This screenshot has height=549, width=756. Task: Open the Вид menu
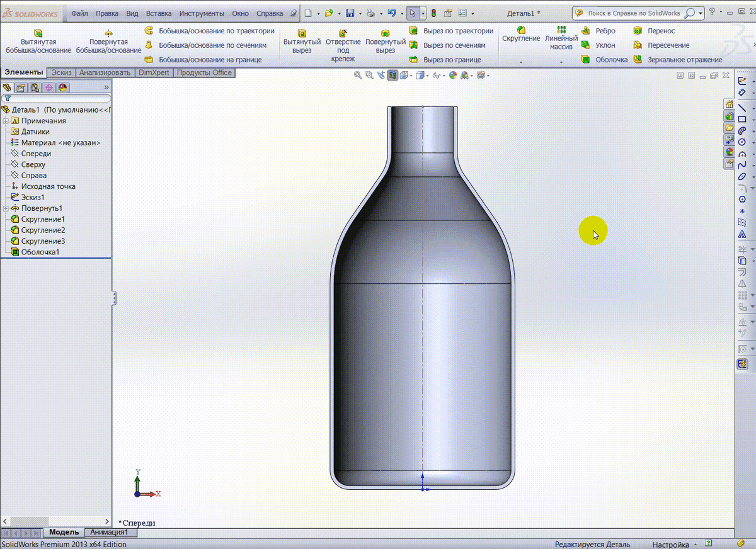132,13
